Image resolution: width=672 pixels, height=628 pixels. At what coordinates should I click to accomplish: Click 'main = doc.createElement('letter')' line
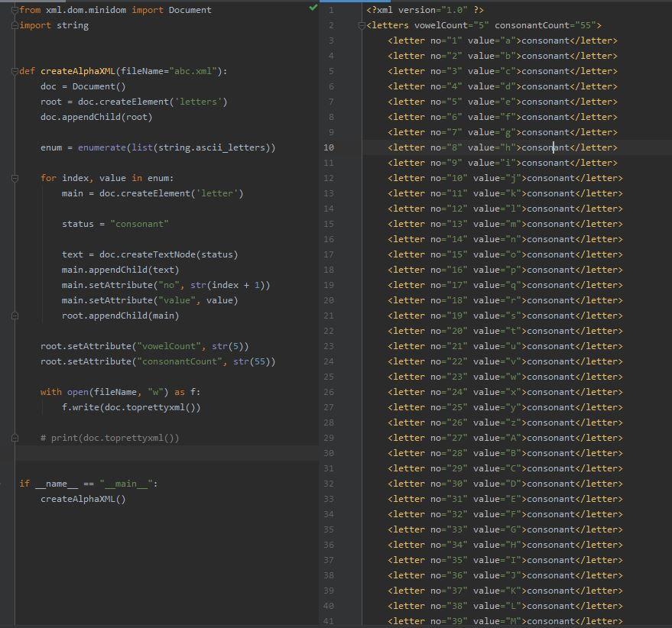pos(153,193)
